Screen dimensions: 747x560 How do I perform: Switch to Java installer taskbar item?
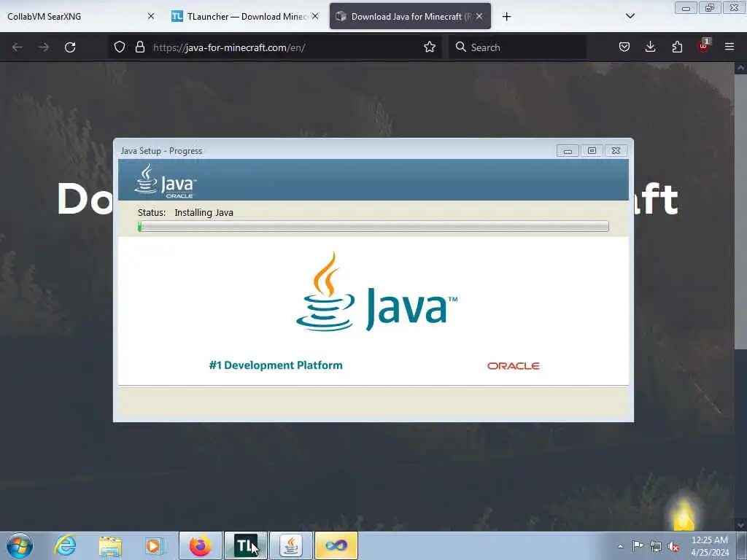coord(291,545)
